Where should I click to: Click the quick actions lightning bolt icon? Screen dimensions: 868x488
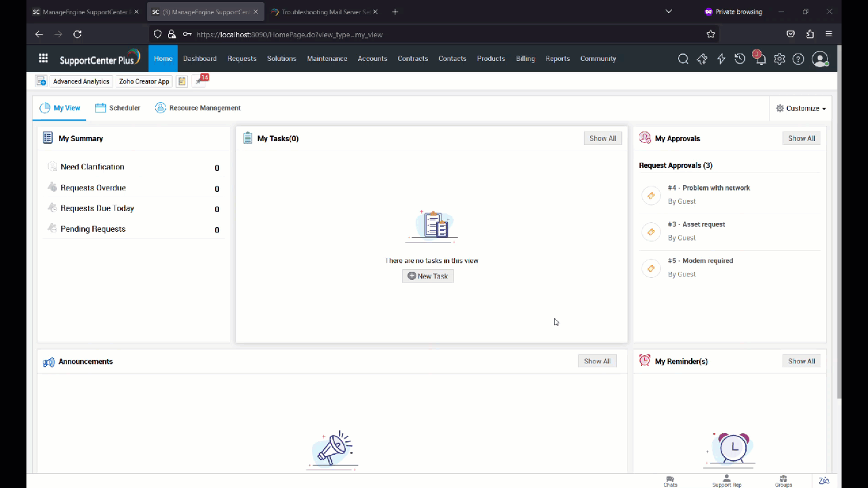click(721, 59)
